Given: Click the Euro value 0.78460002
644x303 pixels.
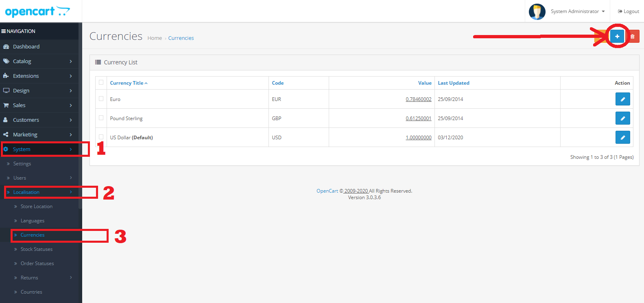Looking at the screenshot, I should [x=419, y=99].
